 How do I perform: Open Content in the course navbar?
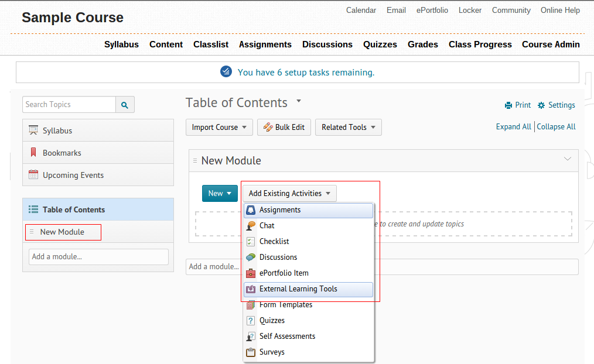(x=166, y=44)
